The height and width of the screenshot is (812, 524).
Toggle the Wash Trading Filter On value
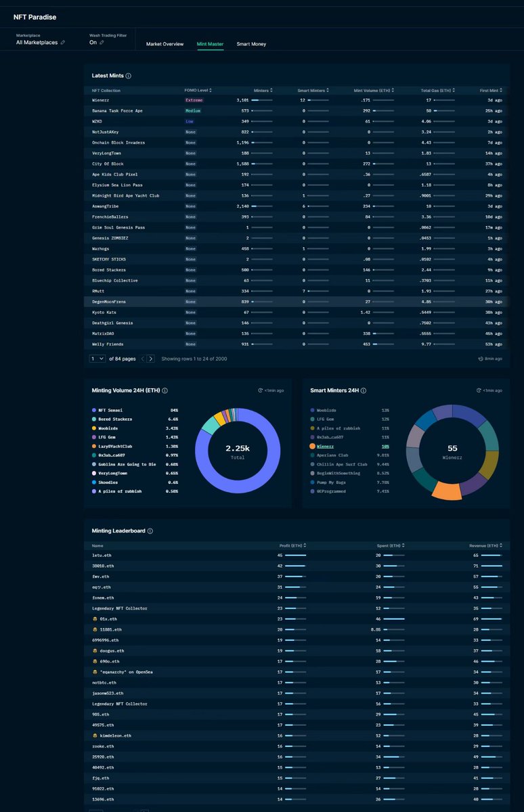point(93,42)
